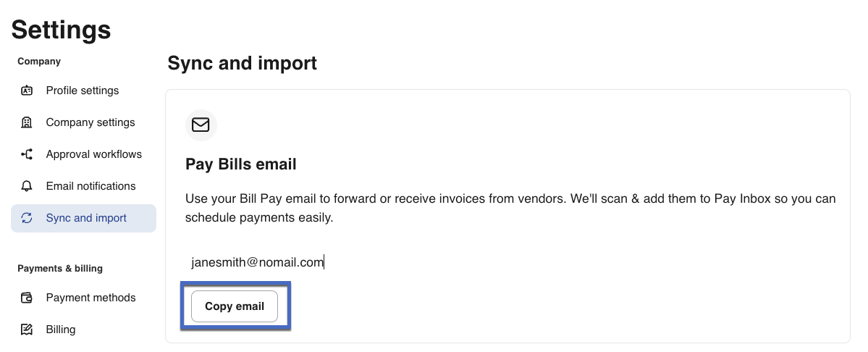868x352 pixels.
Task: Click the Pay Bills email heading
Action: coord(241,164)
